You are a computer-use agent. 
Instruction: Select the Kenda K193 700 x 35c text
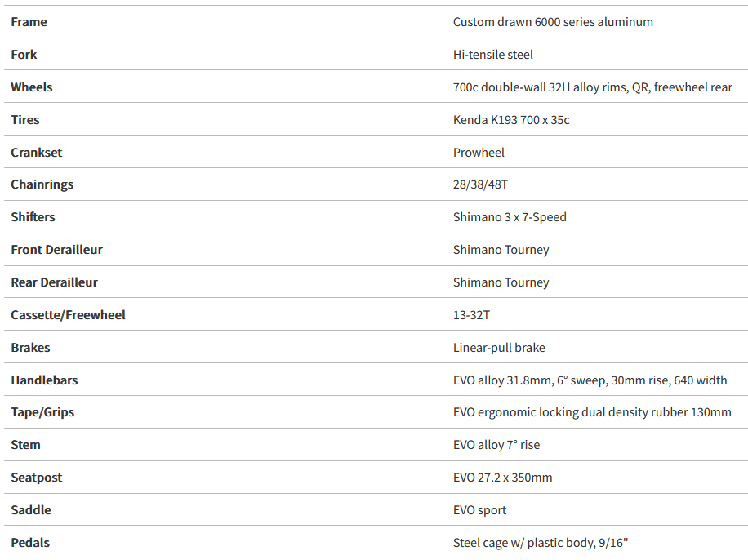511,120
